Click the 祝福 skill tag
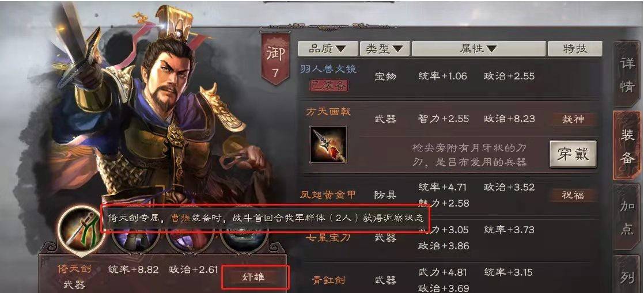Image resolution: width=644 pixels, height=293 pixels. 573,195
